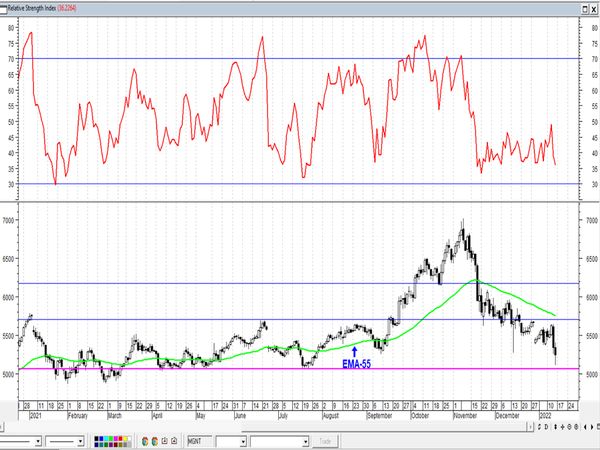Screen dimensions: 600x450
Task: Click the greyed-out Trade button
Action: (325, 441)
